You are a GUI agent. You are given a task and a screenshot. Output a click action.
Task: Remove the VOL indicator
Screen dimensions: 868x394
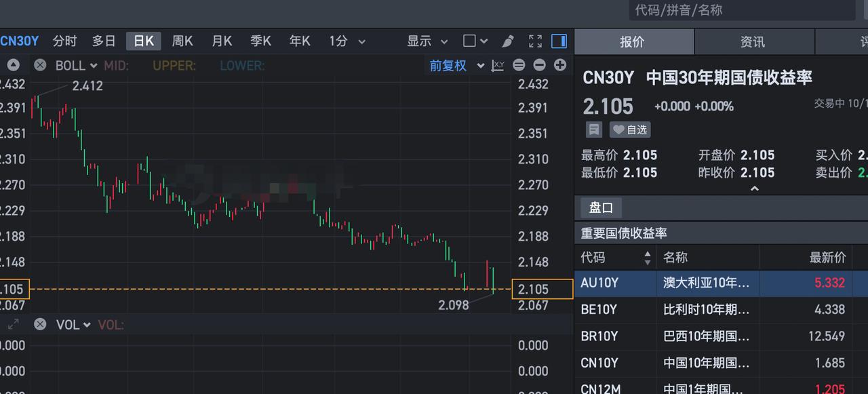coord(40,325)
